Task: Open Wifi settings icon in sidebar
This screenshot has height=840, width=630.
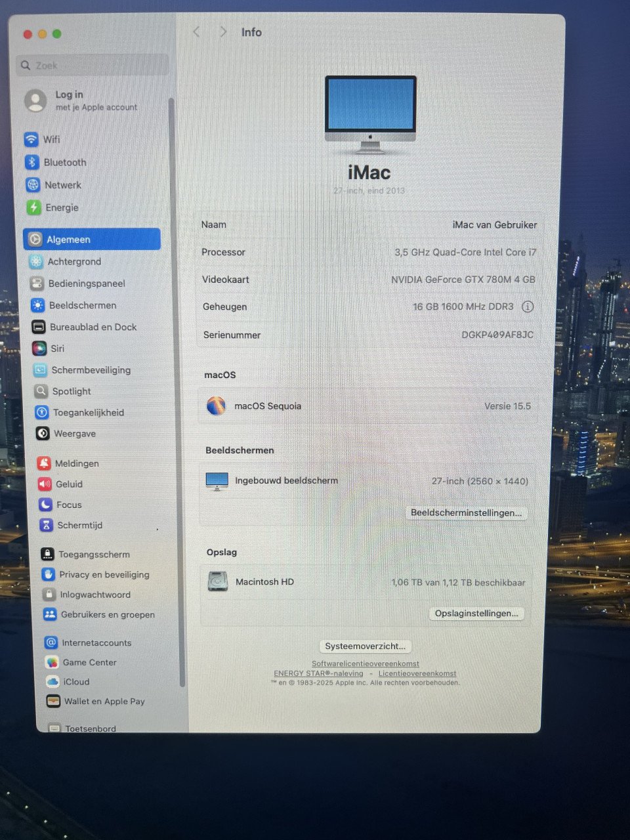Action: (x=31, y=139)
